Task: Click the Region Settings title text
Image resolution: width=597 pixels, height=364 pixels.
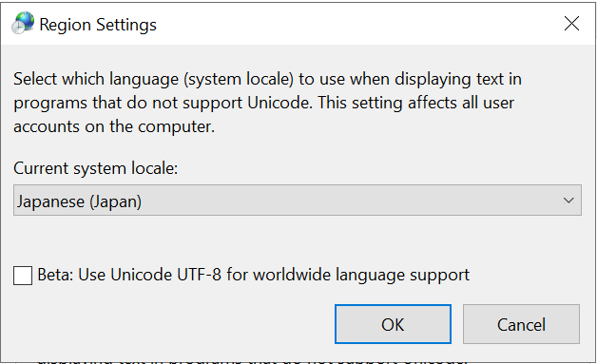Action: point(98,25)
